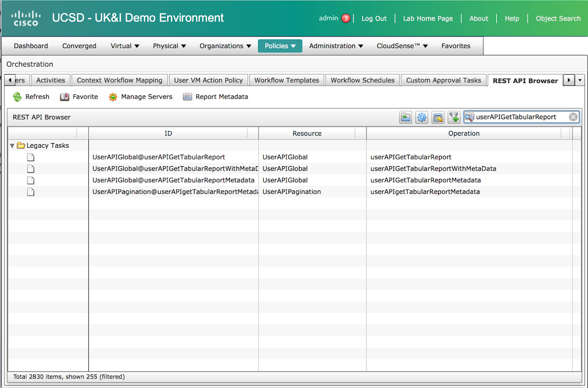Click the admin notification badge showing 3
Viewport: 588px width, 388px height.
[346, 18]
